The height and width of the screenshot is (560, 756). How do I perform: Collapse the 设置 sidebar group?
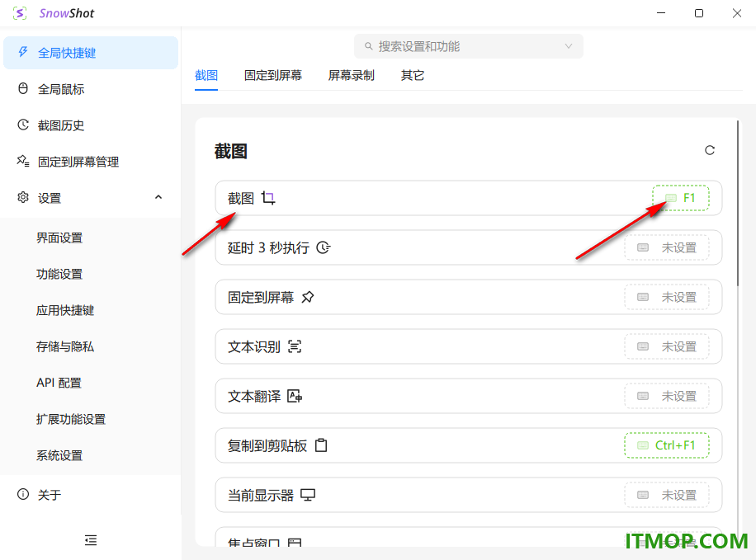(158, 198)
